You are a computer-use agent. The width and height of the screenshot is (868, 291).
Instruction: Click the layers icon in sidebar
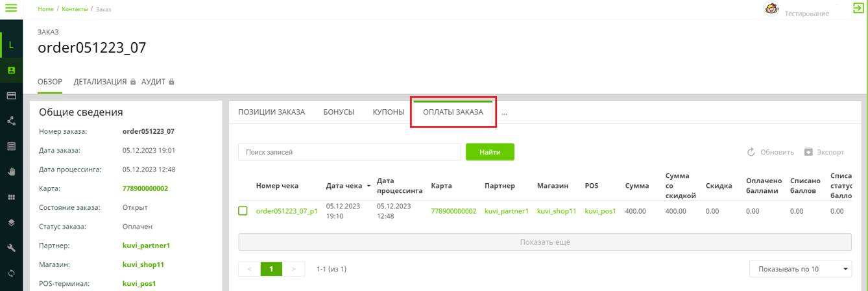11,223
